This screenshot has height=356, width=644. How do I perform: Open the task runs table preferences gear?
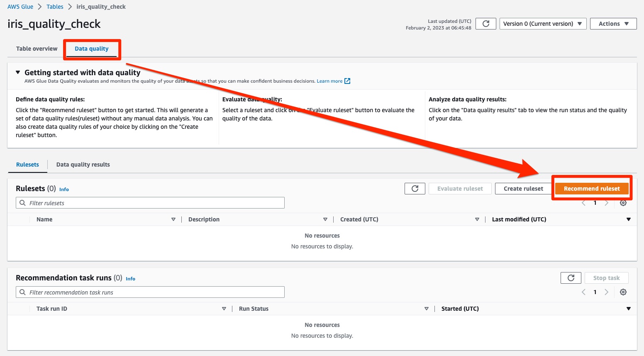[x=623, y=292]
